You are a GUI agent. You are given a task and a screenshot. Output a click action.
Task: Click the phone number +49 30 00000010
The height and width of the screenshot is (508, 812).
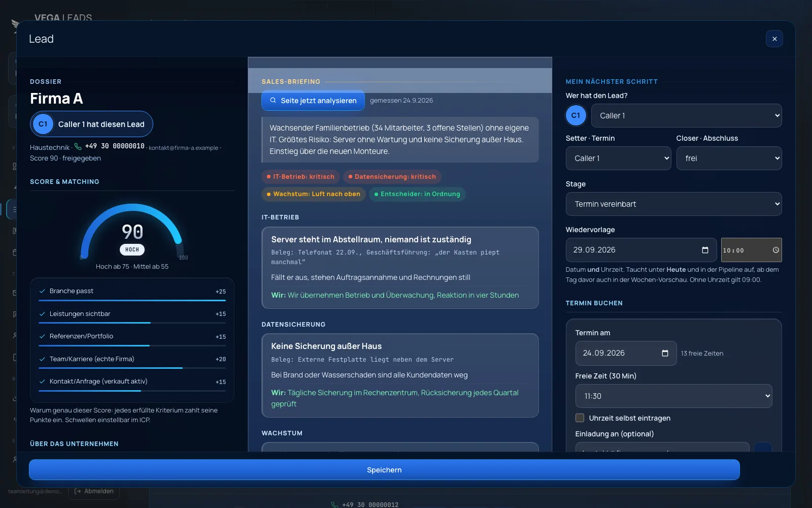pos(115,146)
